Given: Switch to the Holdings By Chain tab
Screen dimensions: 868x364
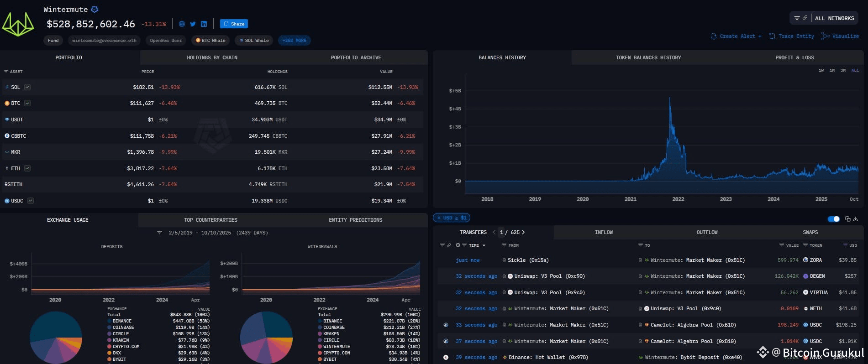Looking at the screenshot, I should click(212, 57).
